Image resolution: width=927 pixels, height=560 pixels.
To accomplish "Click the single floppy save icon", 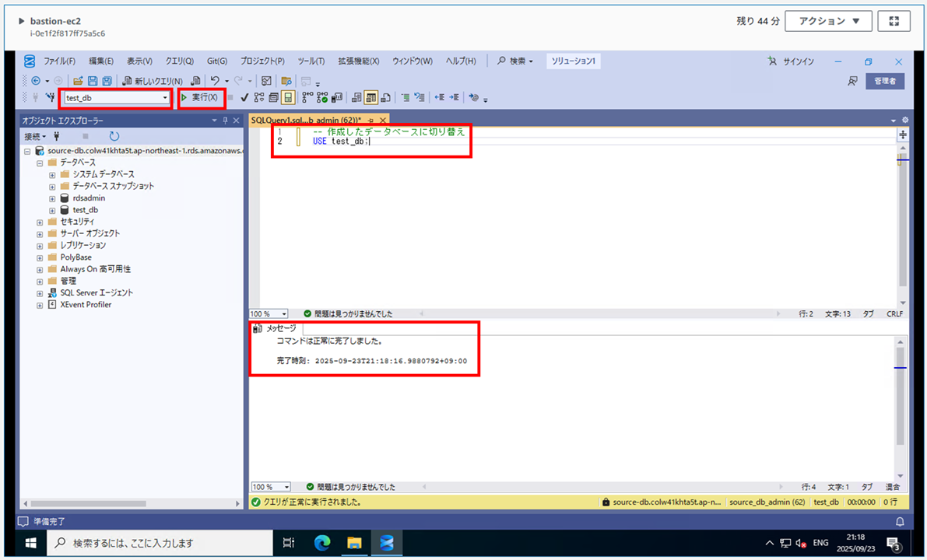I will coord(93,81).
